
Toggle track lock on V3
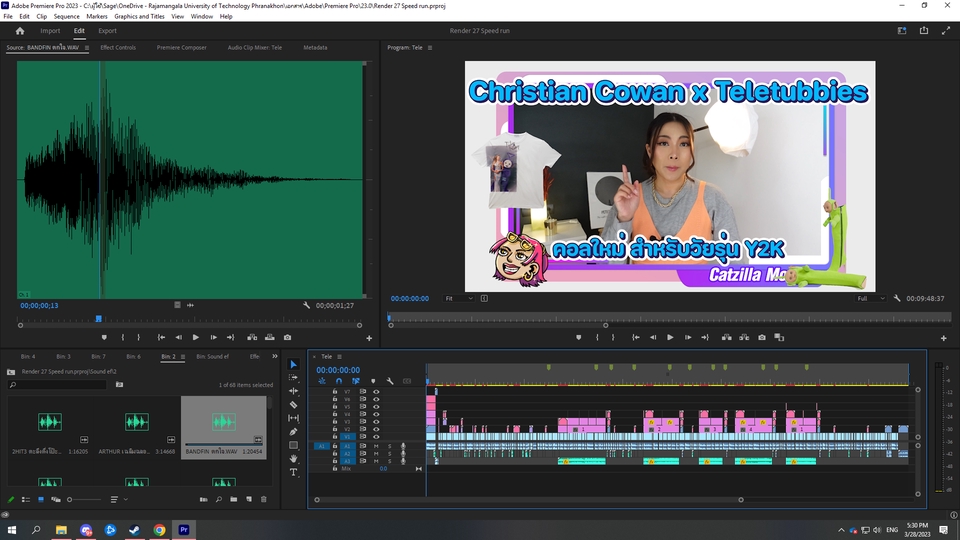pos(334,421)
